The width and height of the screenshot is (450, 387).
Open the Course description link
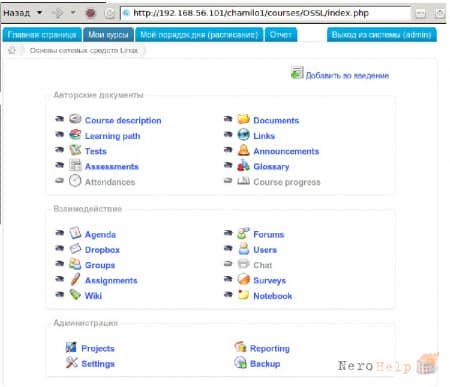pyautogui.click(x=123, y=120)
